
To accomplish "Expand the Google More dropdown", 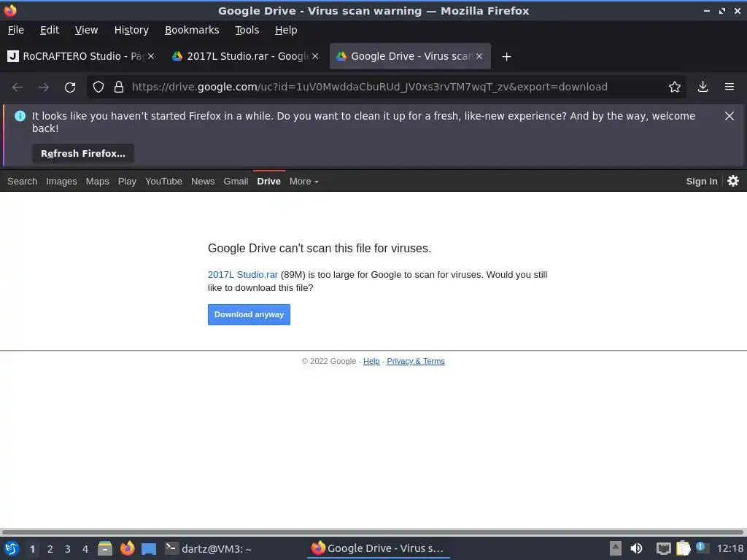I will 304,182.
